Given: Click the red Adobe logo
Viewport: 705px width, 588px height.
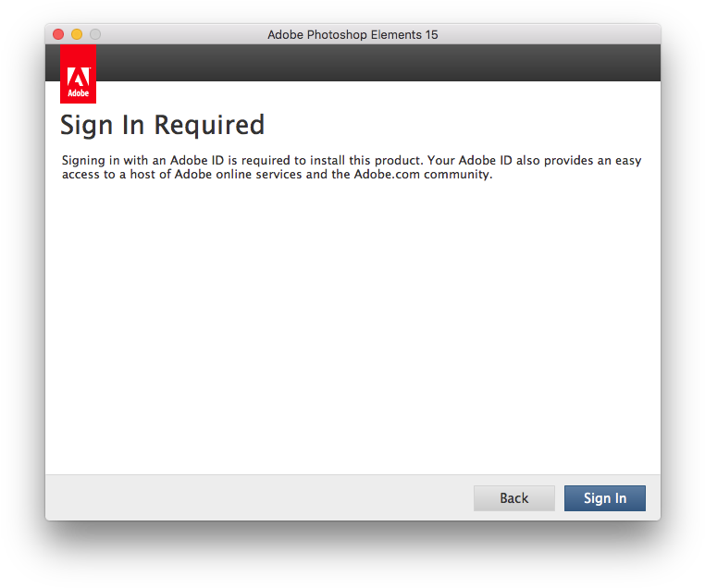Looking at the screenshot, I should [78, 74].
